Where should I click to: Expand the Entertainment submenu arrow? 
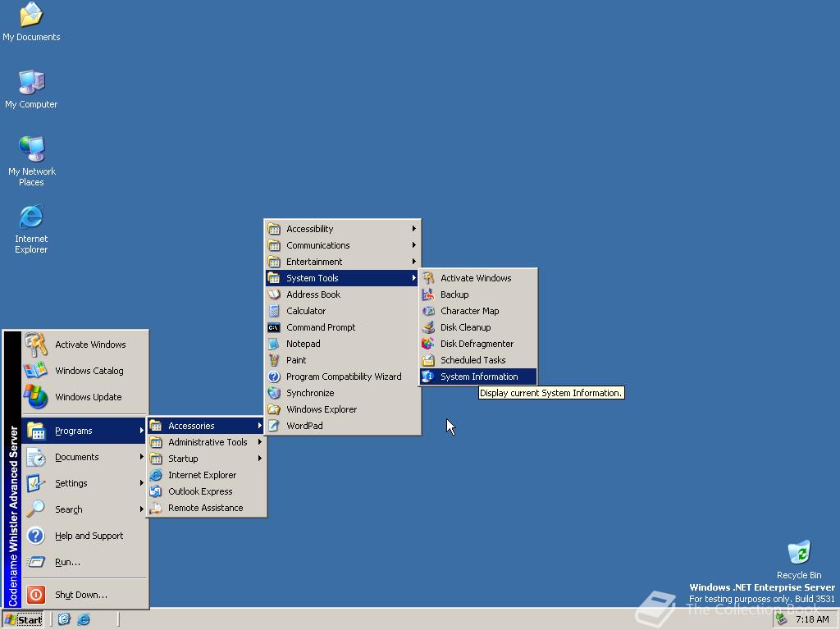click(x=413, y=262)
